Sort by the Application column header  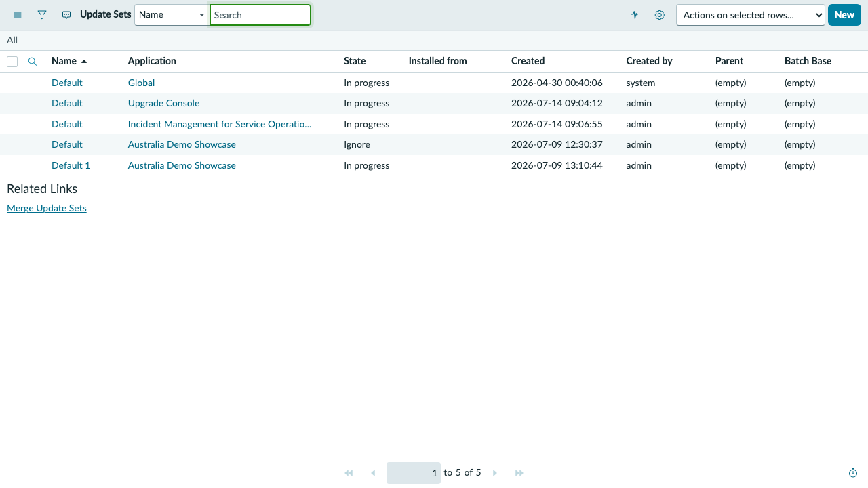click(x=152, y=61)
